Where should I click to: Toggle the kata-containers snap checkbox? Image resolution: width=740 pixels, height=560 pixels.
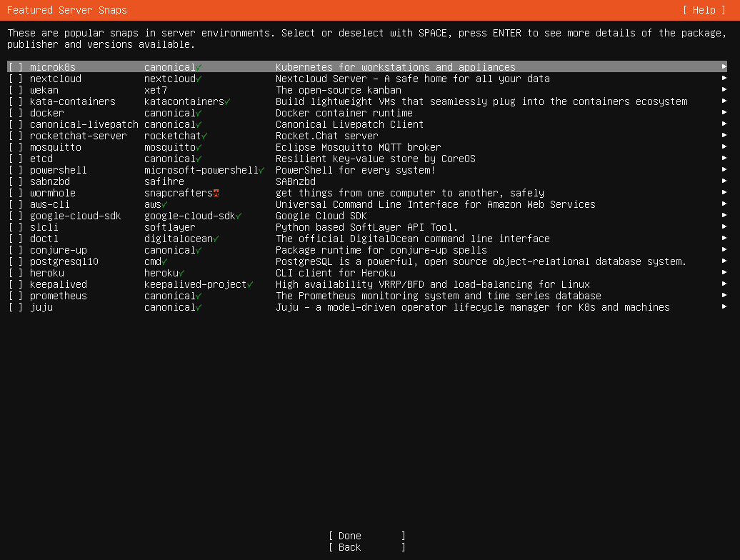click(x=16, y=101)
